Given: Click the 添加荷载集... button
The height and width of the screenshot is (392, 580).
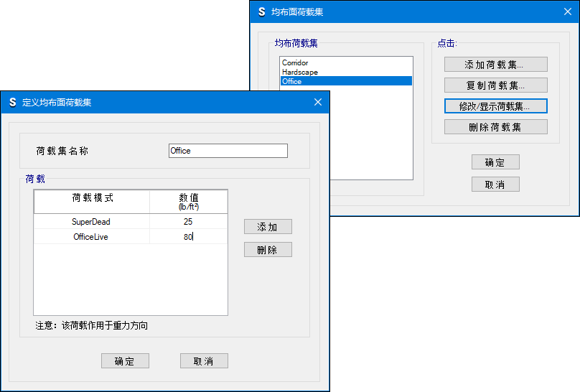Looking at the screenshot, I should 495,65.
